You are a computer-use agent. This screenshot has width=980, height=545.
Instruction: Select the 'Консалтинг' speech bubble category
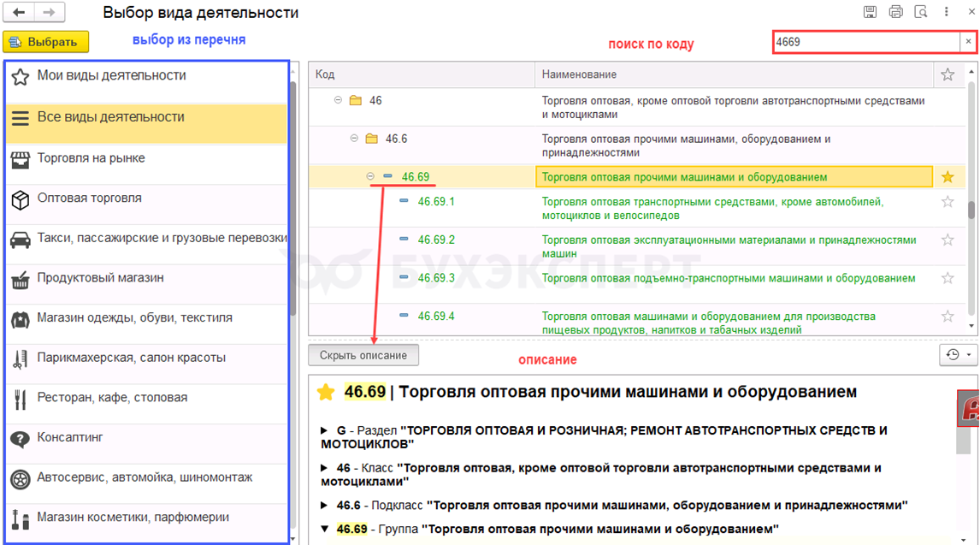[70, 438]
